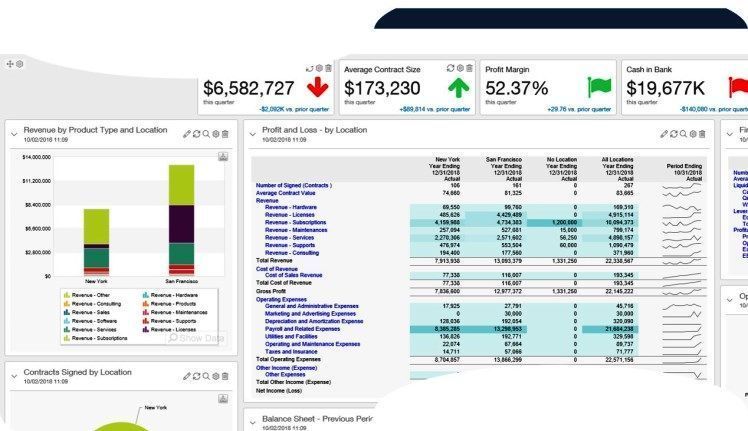The height and width of the screenshot is (431, 748).
Task: Click magnifier on Contracts Signed by Location
Action: coord(206,376)
